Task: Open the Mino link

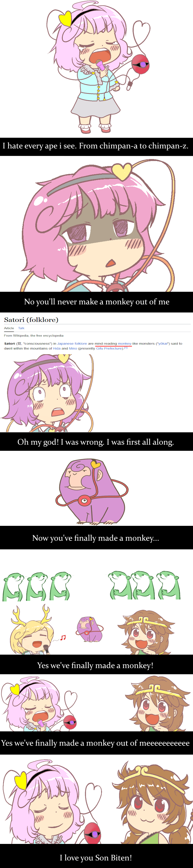Action: tap(73, 348)
